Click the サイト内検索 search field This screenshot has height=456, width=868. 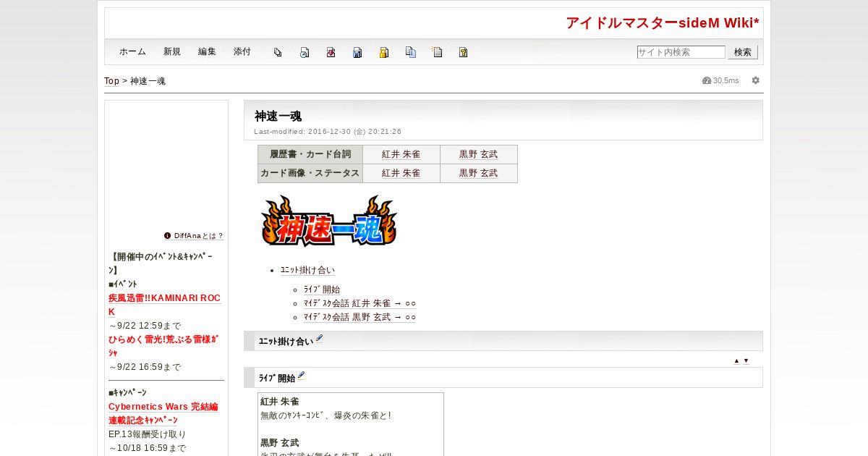[x=681, y=52]
